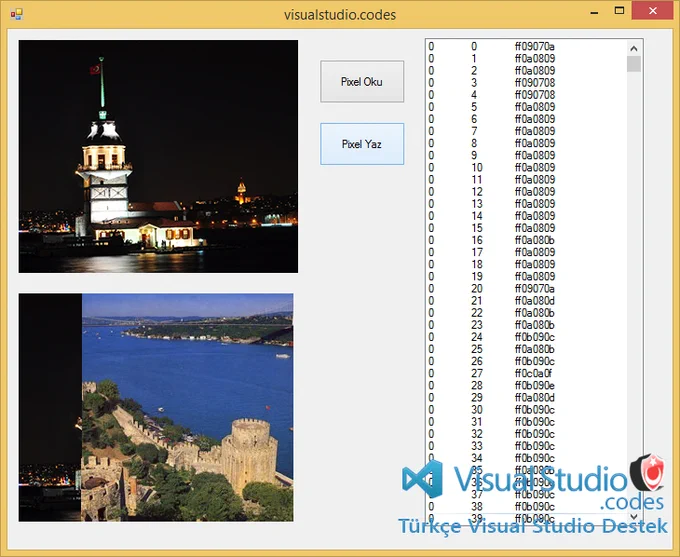Select list row 0 29 ff0a080d
Screen dimensions: 680x557
click(x=526, y=398)
